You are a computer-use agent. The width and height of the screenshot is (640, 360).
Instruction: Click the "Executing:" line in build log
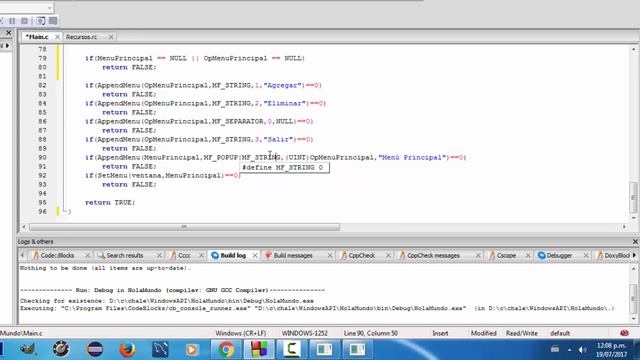(x=317, y=309)
